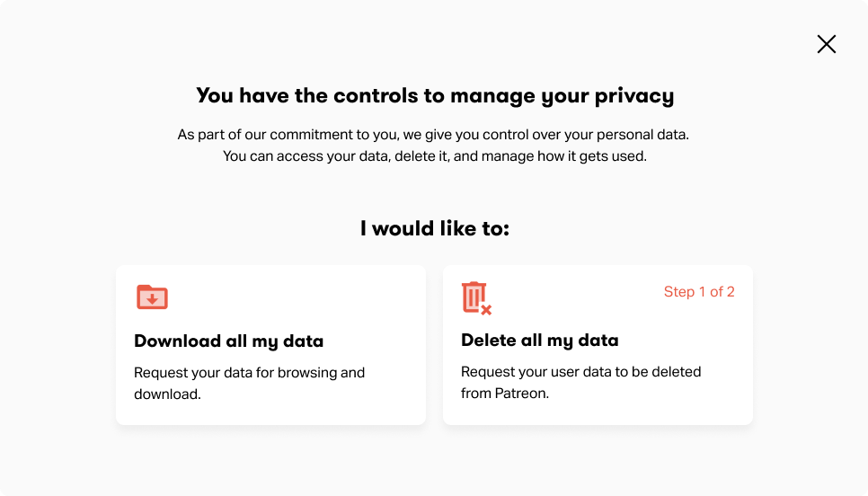868x496 pixels.
Task: Click the "As part of our commitment to you" sentence
Action: [x=433, y=135]
